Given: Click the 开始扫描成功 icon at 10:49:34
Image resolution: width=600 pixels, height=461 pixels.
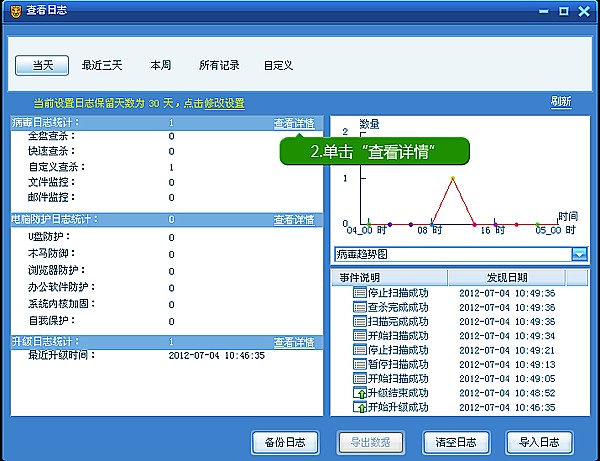Looking at the screenshot, I should 360,336.
